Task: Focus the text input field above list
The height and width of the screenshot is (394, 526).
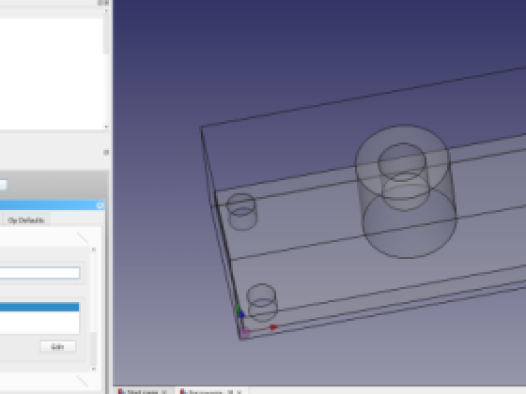Action: (40, 273)
